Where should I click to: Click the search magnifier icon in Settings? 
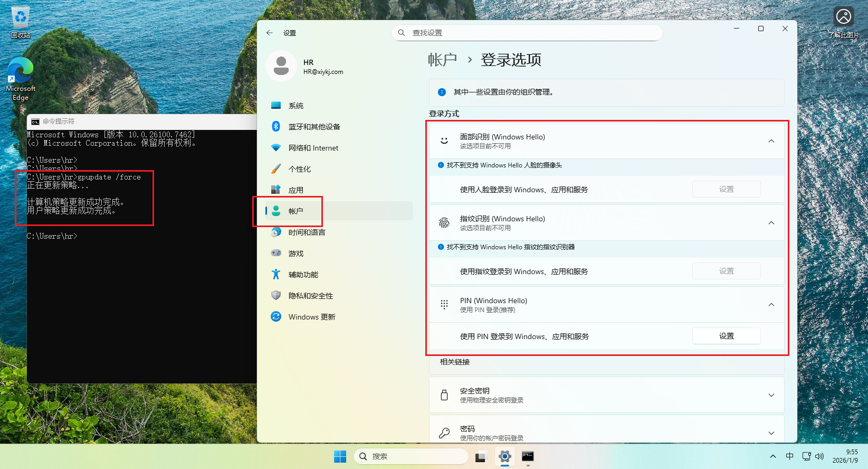[x=402, y=33]
